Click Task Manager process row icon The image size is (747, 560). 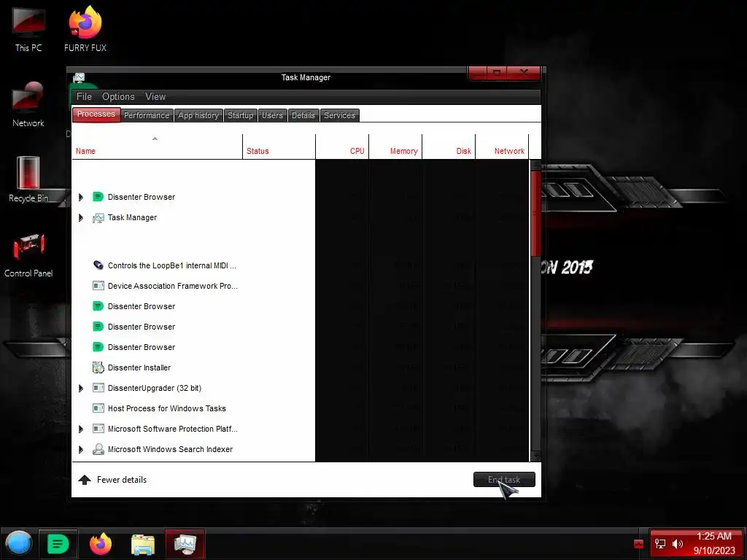coord(98,217)
